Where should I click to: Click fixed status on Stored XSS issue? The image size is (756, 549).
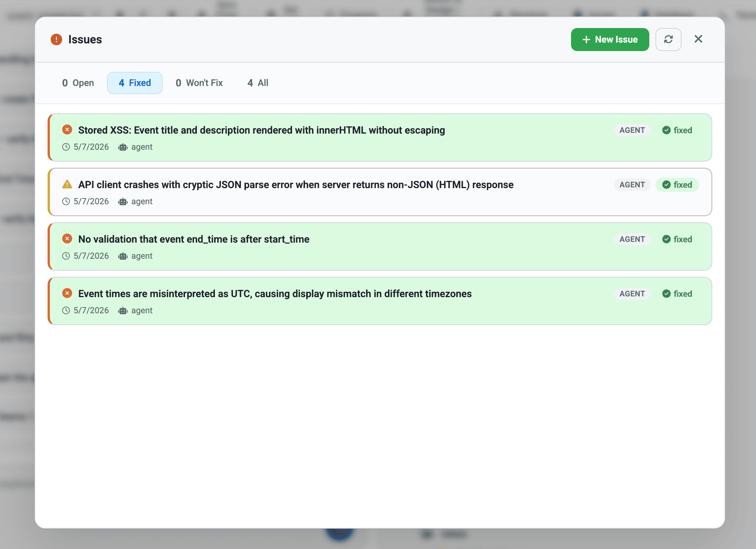coord(677,130)
